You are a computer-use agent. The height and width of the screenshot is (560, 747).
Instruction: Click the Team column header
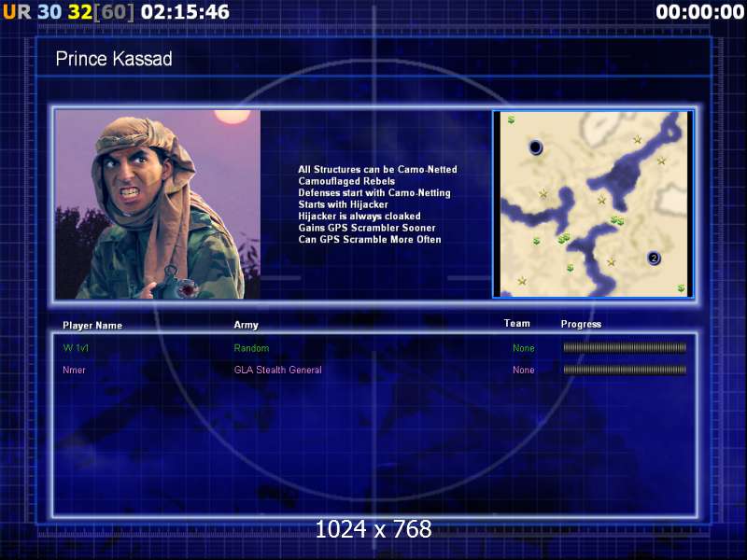[517, 323]
